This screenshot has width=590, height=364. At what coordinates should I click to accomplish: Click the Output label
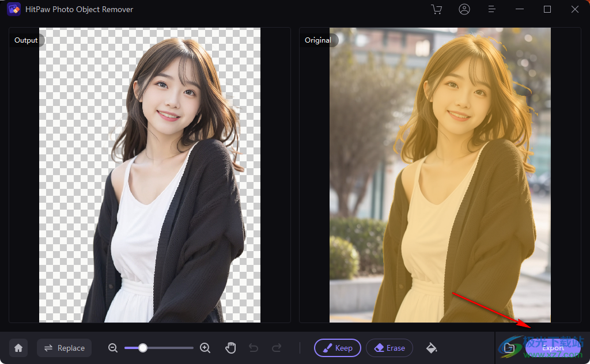(26, 40)
